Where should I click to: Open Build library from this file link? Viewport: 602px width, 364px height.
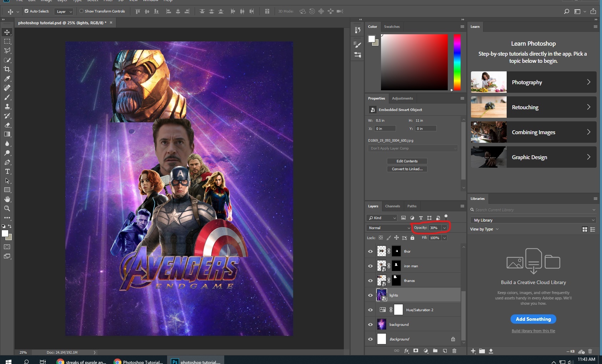click(x=533, y=331)
